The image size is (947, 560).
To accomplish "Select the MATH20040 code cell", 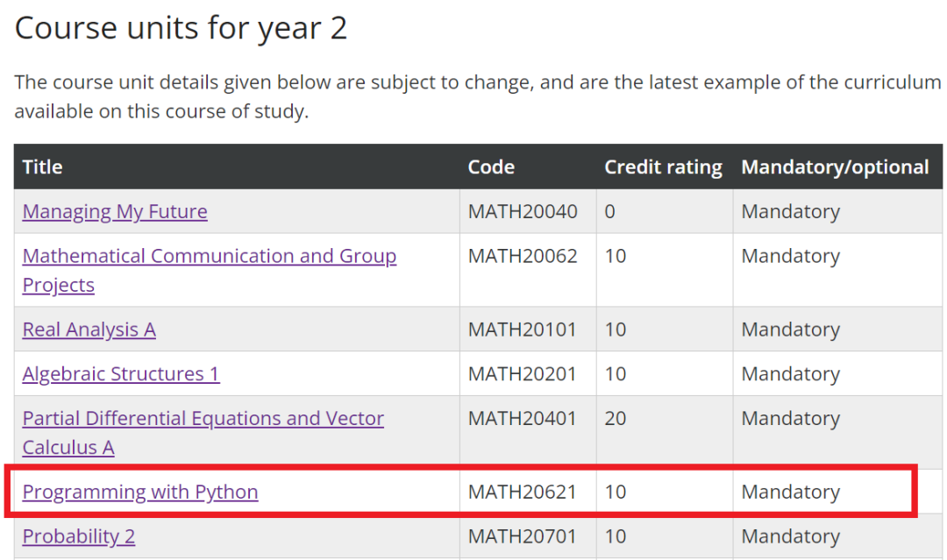I will point(523,212).
